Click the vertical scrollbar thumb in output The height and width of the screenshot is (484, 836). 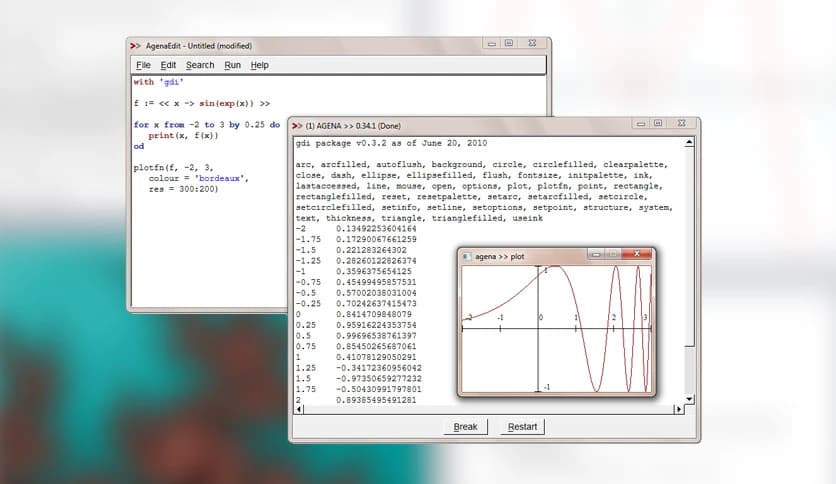(689, 246)
